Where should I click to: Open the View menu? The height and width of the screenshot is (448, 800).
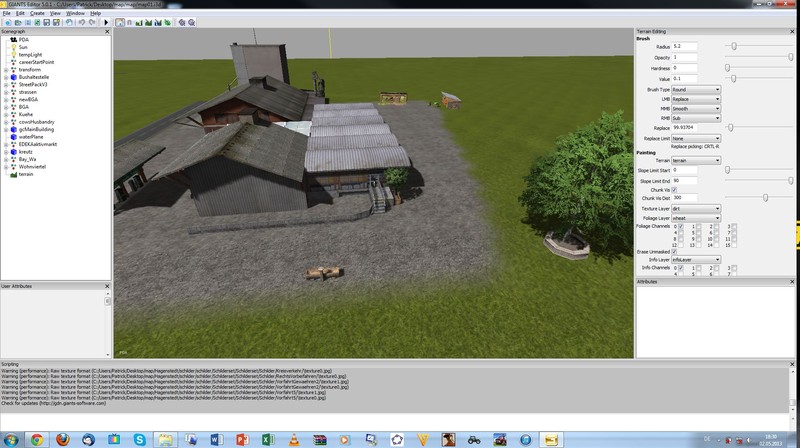point(55,13)
